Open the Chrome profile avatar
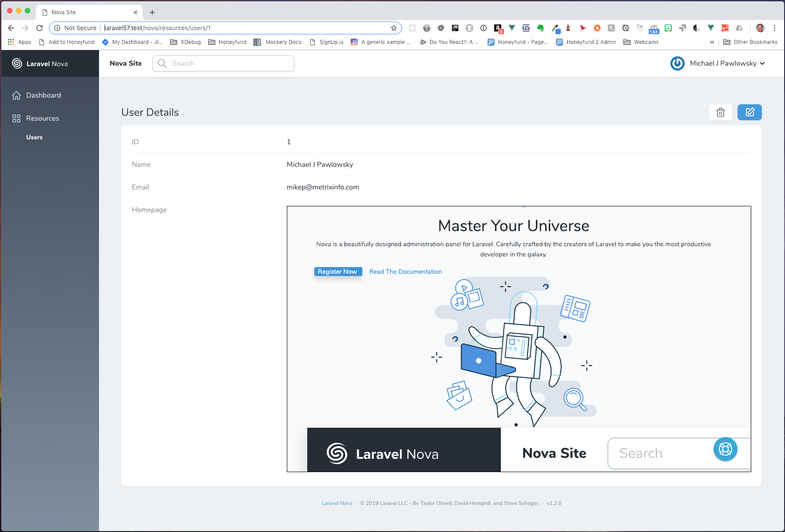The width and height of the screenshot is (785, 532). point(760,28)
